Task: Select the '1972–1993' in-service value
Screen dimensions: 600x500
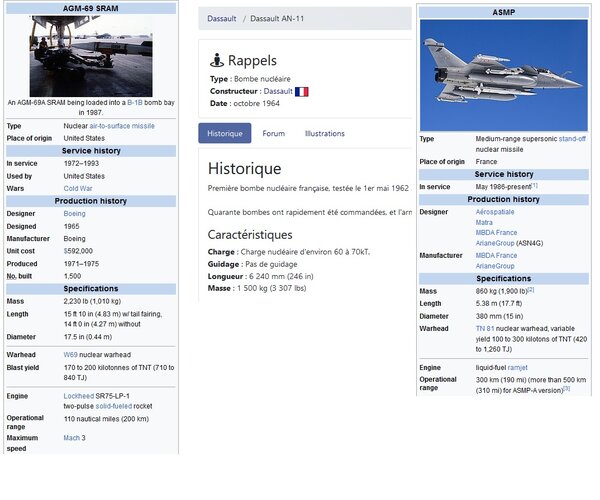Action: 81,163
